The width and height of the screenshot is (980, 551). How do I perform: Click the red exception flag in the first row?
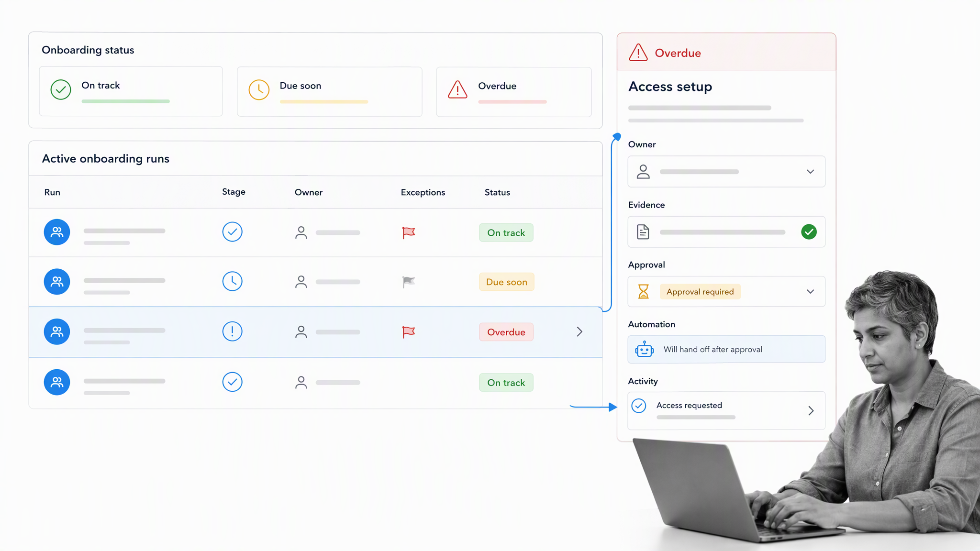409,233
